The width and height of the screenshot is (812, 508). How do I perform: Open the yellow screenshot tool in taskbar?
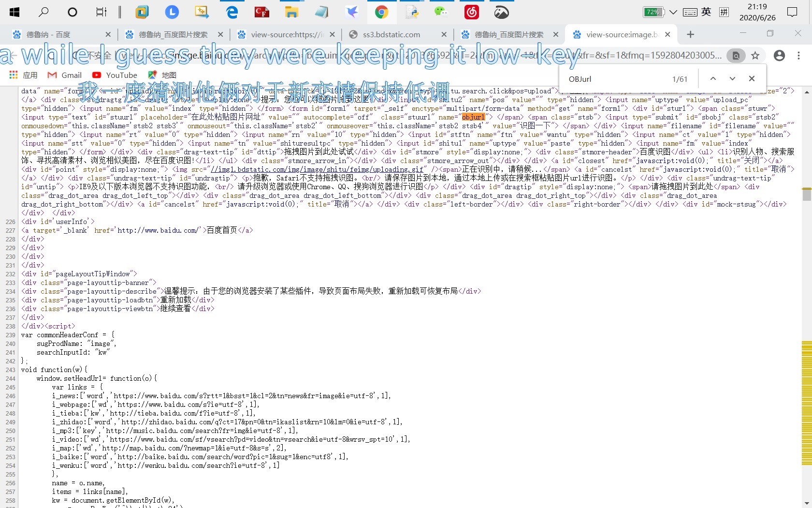click(x=202, y=12)
